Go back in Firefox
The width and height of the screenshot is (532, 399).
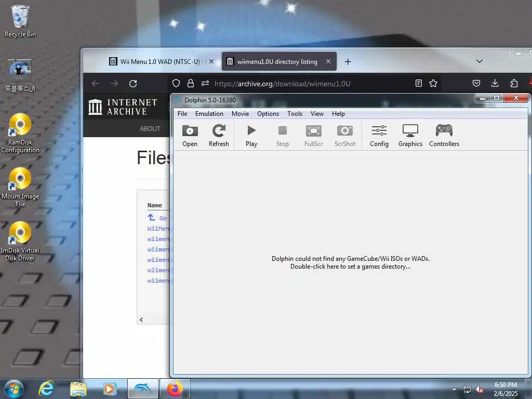(x=96, y=84)
